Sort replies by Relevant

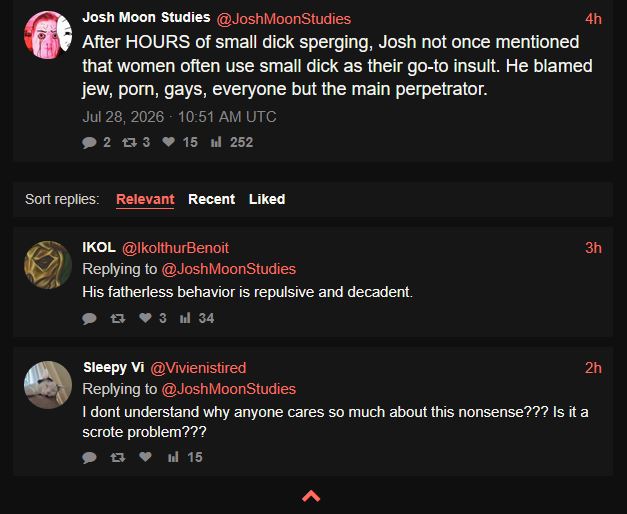(x=145, y=199)
